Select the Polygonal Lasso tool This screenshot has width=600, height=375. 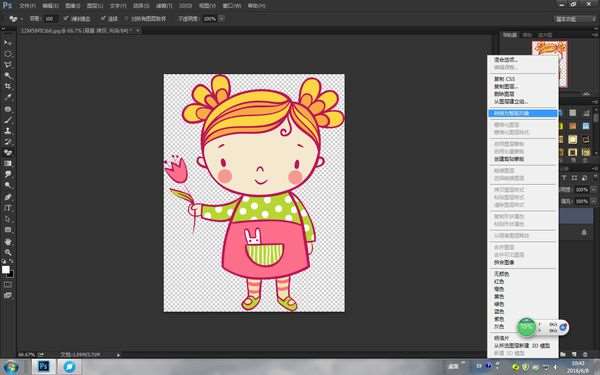tap(8, 65)
